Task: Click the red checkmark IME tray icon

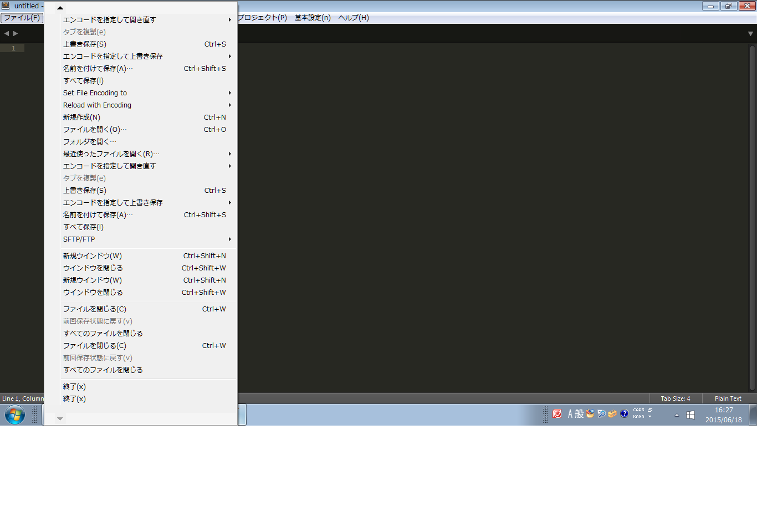Action: tap(557, 414)
